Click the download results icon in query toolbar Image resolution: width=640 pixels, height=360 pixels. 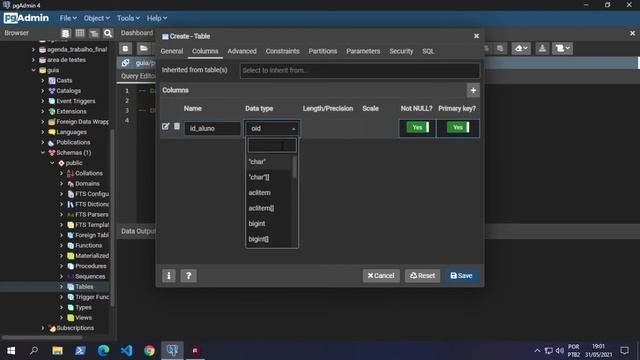(542, 49)
